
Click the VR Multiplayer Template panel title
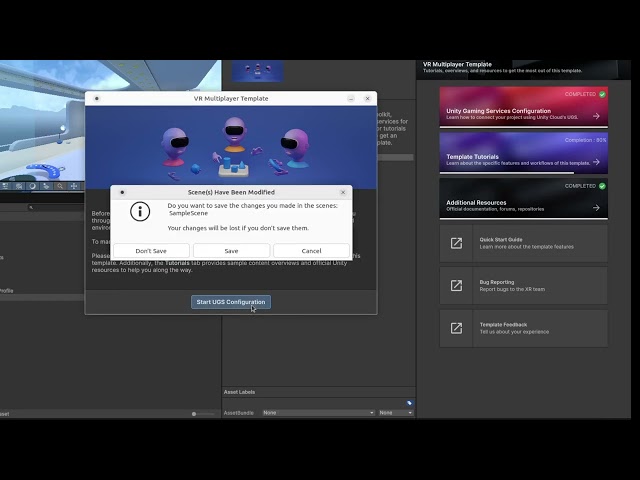tap(457, 64)
